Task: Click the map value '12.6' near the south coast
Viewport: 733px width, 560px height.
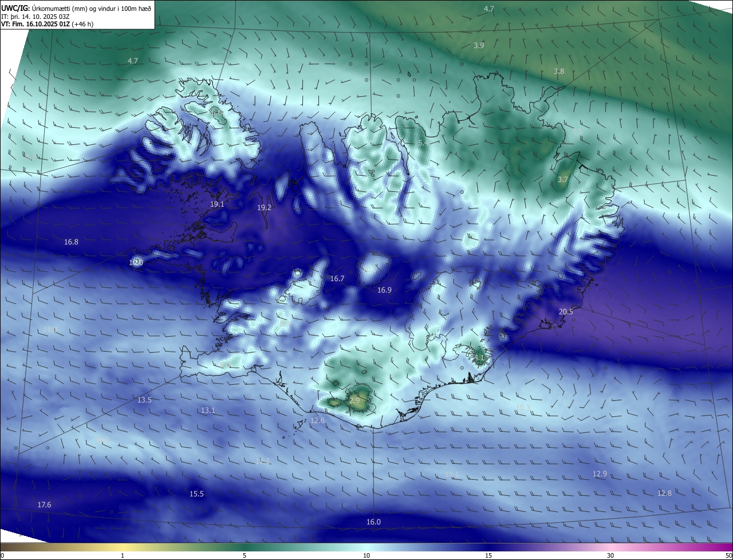Action: [x=317, y=421]
